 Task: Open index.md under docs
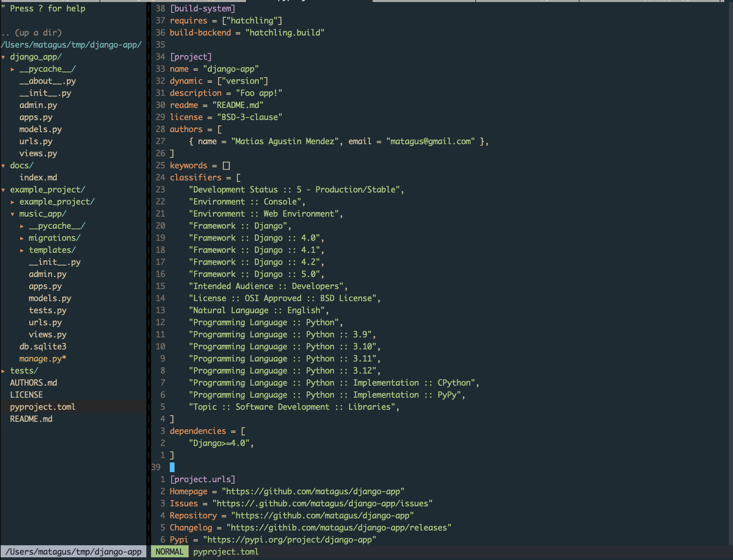coord(38,178)
